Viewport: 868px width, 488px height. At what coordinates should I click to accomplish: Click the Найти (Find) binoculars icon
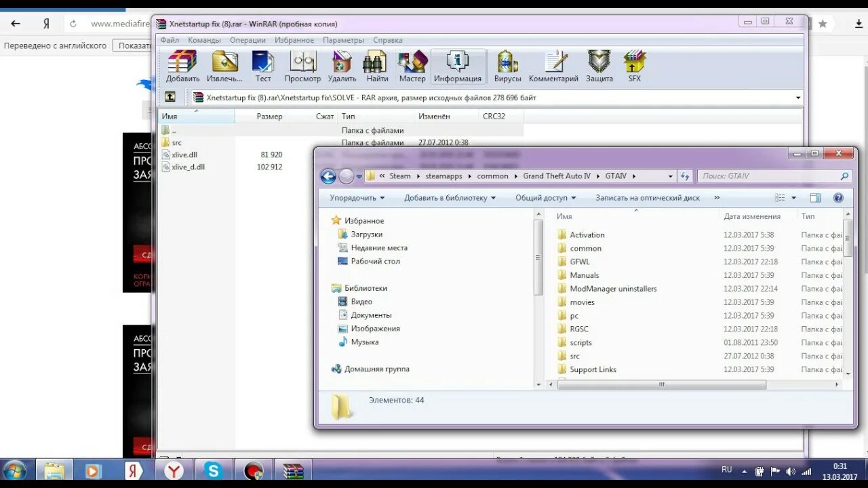[x=377, y=66]
